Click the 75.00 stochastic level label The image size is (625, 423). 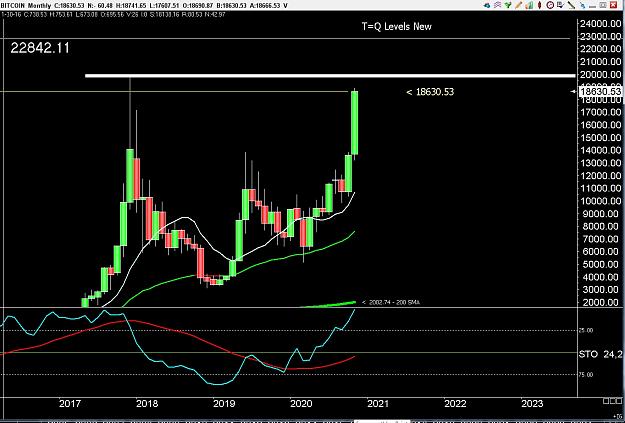pos(585,375)
